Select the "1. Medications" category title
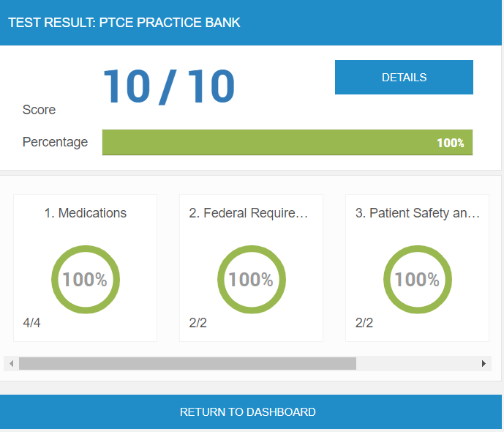504x432 pixels. (x=85, y=213)
